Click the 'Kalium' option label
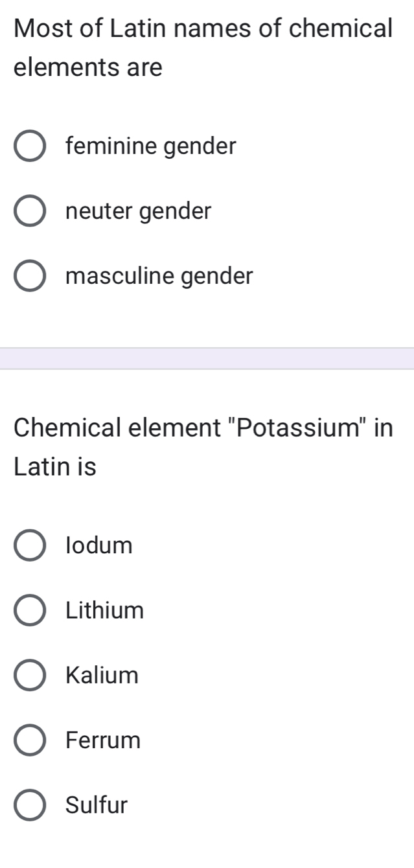 click(x=102, y=675)
